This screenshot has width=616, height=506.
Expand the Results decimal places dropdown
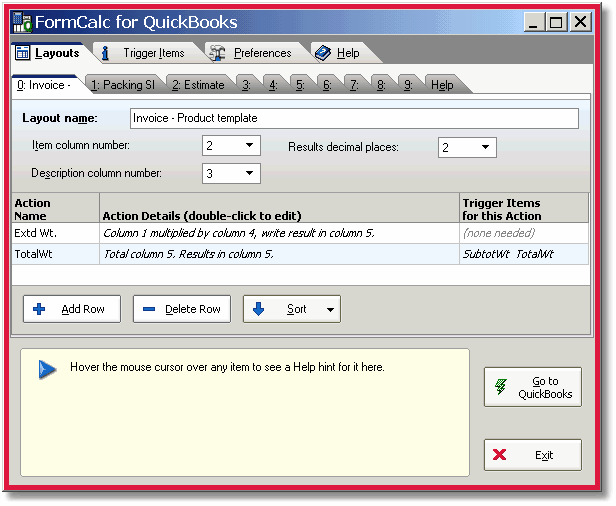coord(485,147)
